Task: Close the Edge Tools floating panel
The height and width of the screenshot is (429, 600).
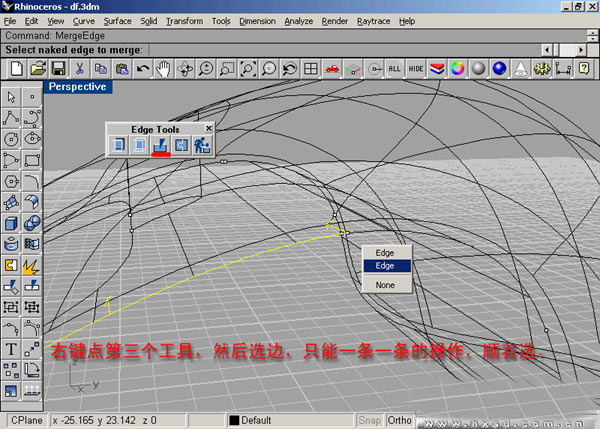Action: 209,129
